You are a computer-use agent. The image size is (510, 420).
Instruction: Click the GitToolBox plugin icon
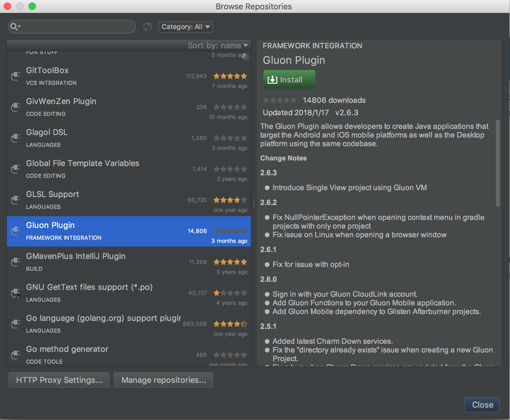15,76
